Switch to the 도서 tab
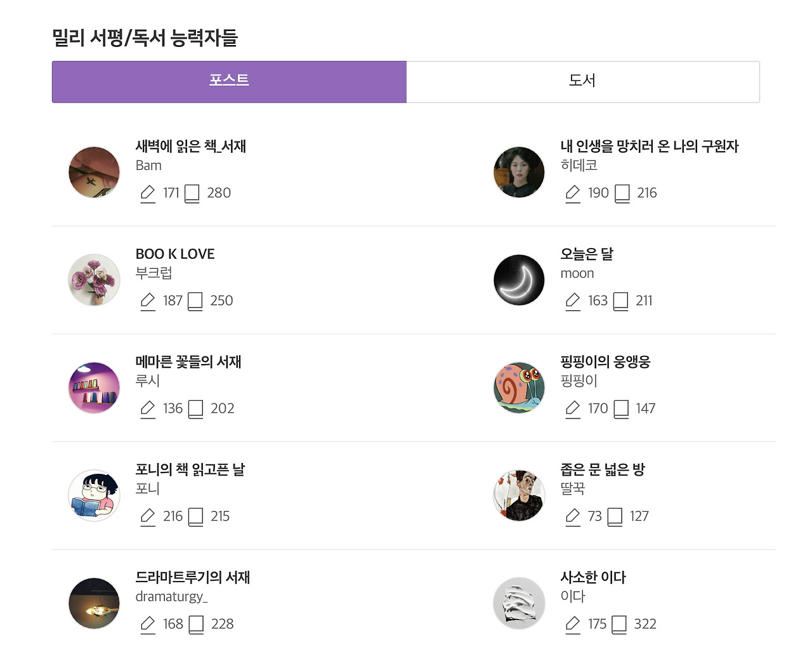Screen dimensions: 812x671 582,81
